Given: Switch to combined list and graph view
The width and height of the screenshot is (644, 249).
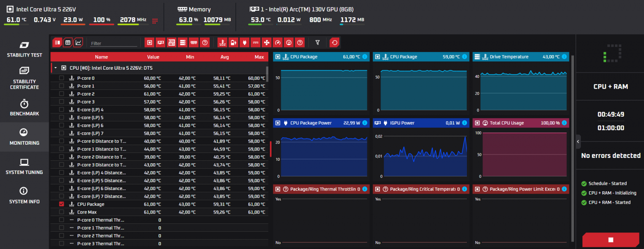Looking at the screenshot, I should coord(57,42).
